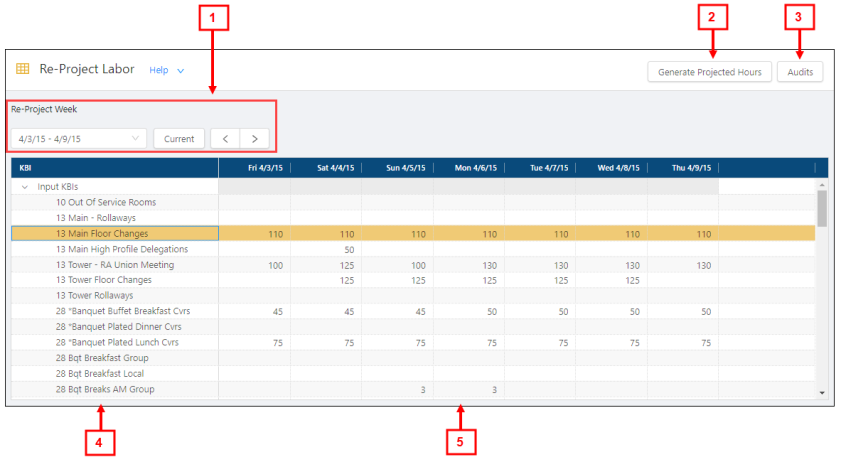
Task: Click the KBI column header
Action: click(x=26, y=168)
